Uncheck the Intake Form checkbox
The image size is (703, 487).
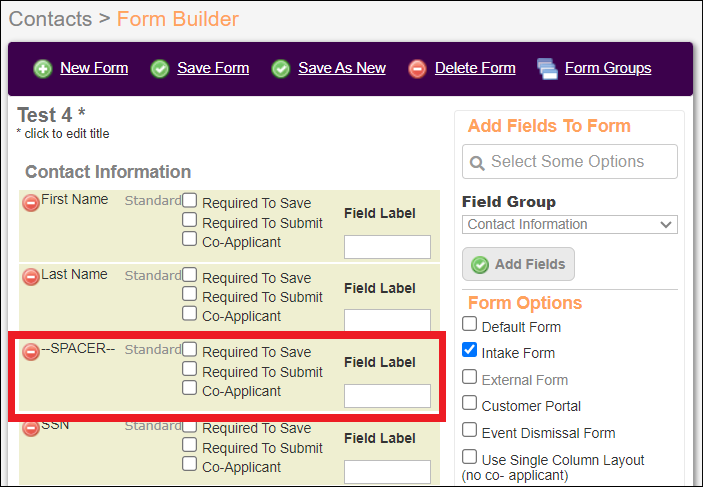point(469,350)
